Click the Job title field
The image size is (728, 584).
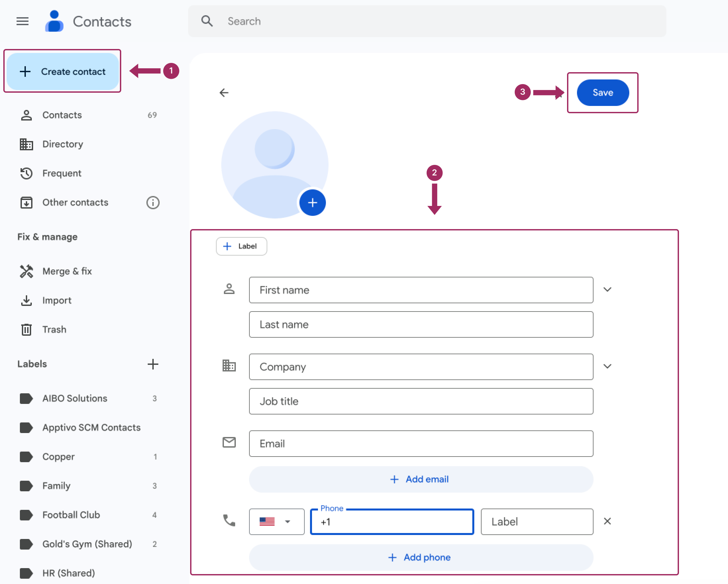421,401
